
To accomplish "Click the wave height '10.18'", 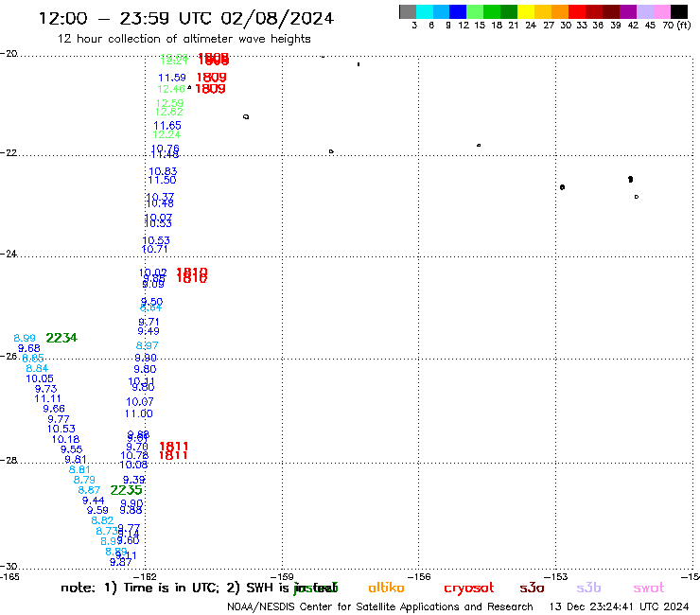I will pyautogui.click(x=65, y=439).
